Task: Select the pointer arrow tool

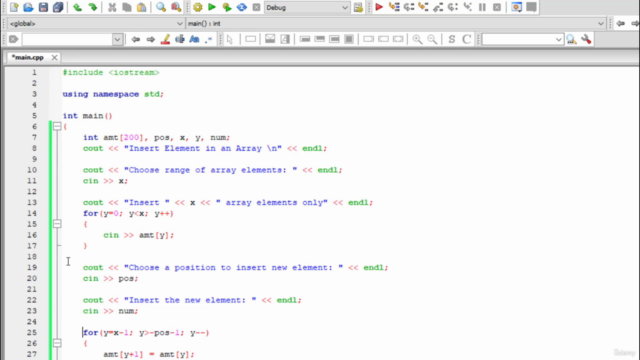Action: point(230,39)
